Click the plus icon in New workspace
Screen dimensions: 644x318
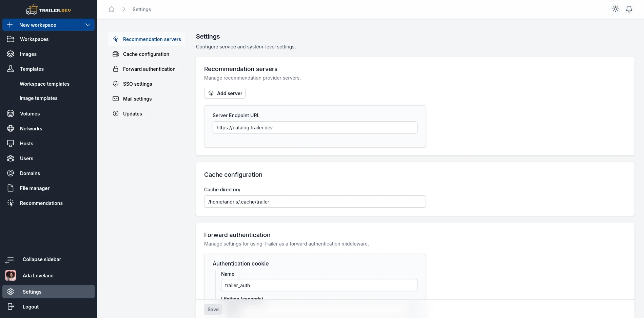click(x=10, y=25)
